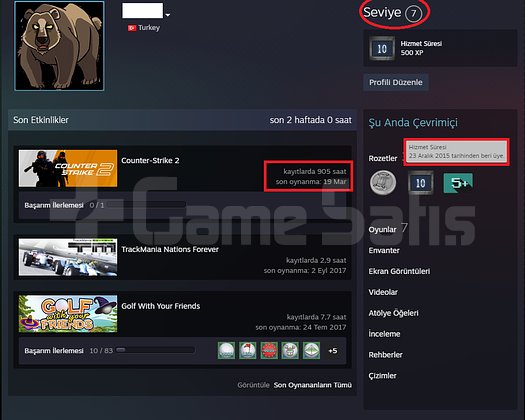The width and height of the screenshot is (525, 420).
Task: Open the bear profile avatar
Action: [59, 46]
